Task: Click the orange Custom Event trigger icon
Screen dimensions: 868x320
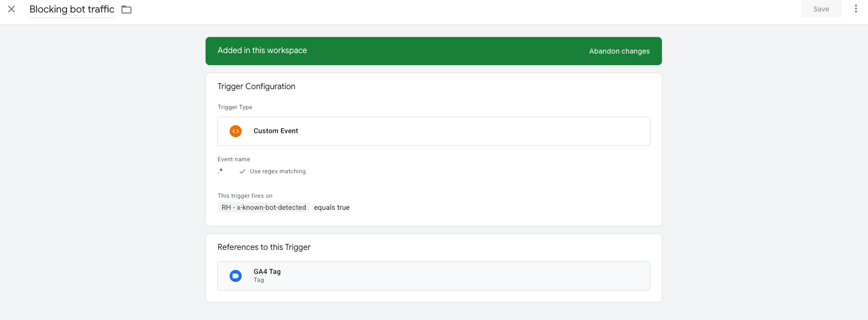Action: [235, 131]
